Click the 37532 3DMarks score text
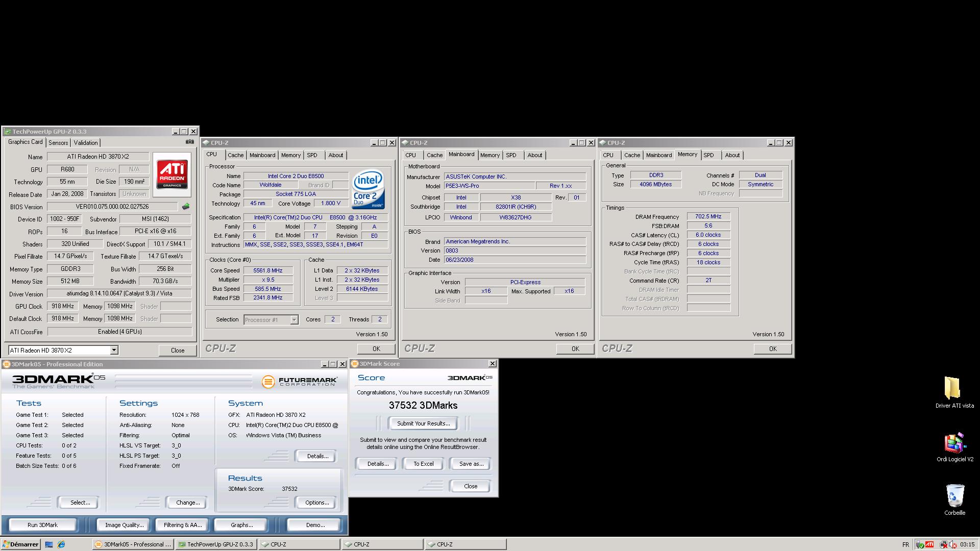 click(423, 406)
